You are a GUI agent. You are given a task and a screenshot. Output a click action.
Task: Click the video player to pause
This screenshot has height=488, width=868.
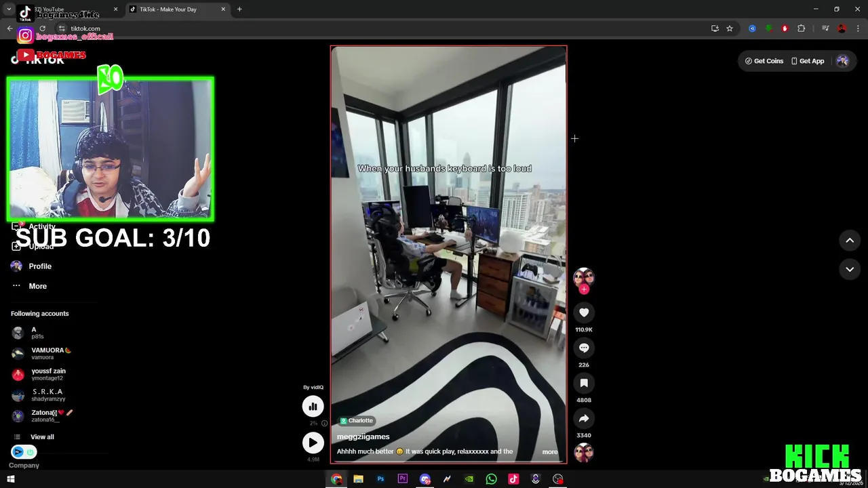[x=448, y=254]
